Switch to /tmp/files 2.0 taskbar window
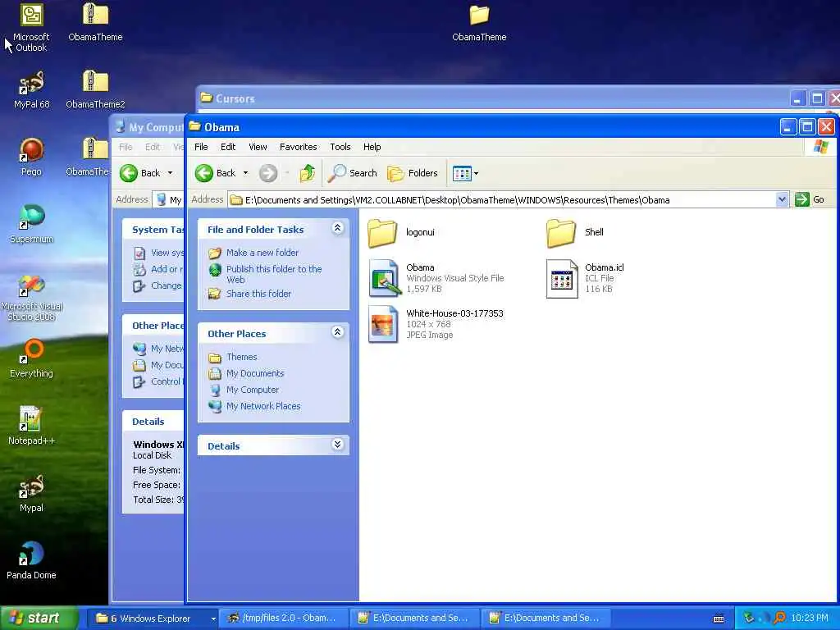This screenshot has height=630, width=840. pyautogui.click(x=283, y=619)
